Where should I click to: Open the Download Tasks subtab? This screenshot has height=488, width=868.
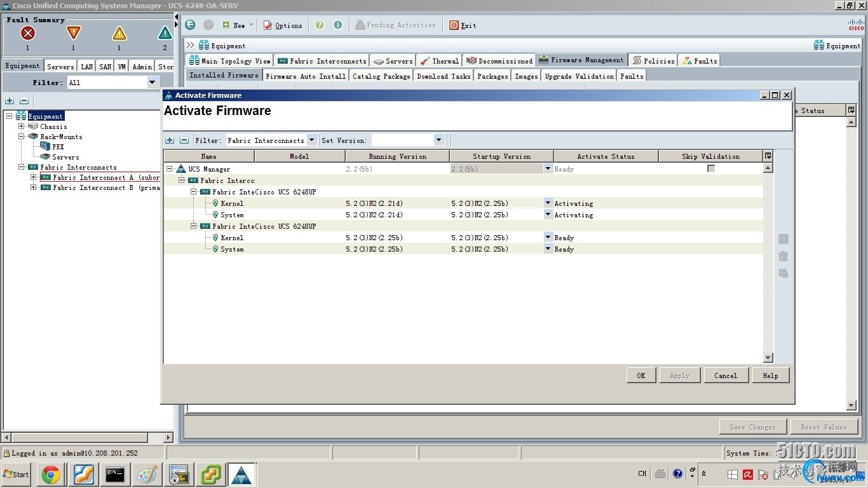point(444,76)
